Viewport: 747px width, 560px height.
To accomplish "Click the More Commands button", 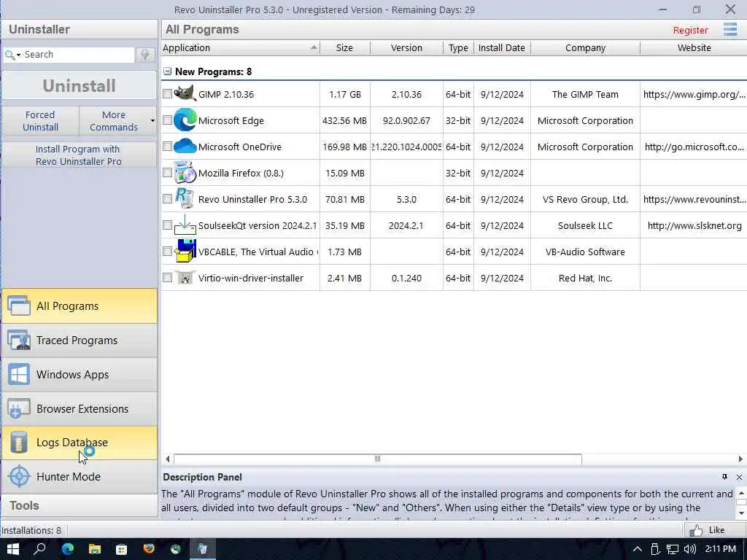I will tap(113, 121).
